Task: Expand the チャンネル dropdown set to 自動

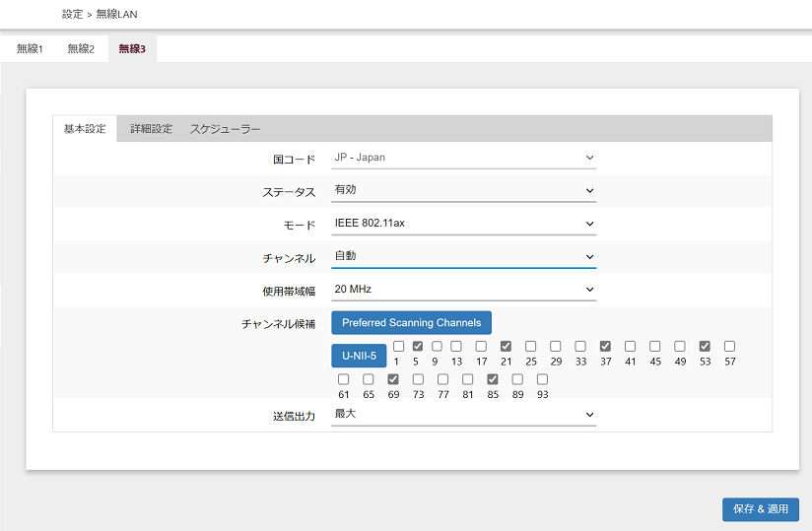Action: click(463, 256)
